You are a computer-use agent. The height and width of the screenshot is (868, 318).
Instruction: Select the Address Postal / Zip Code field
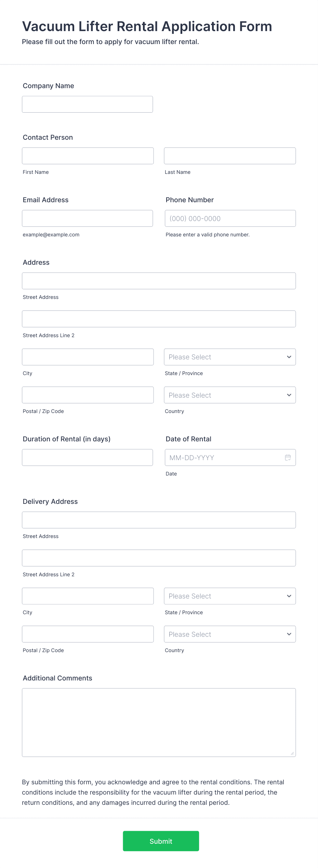tap(88, 395)
